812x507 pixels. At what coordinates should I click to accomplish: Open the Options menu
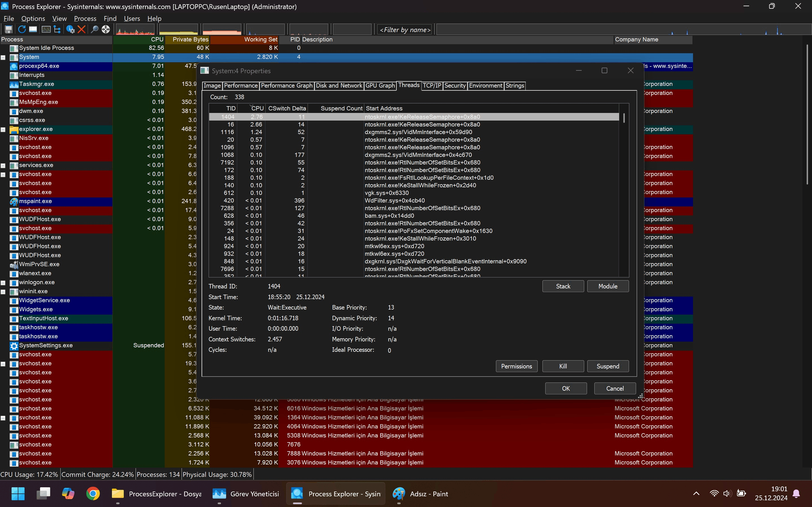pos(33,18)
